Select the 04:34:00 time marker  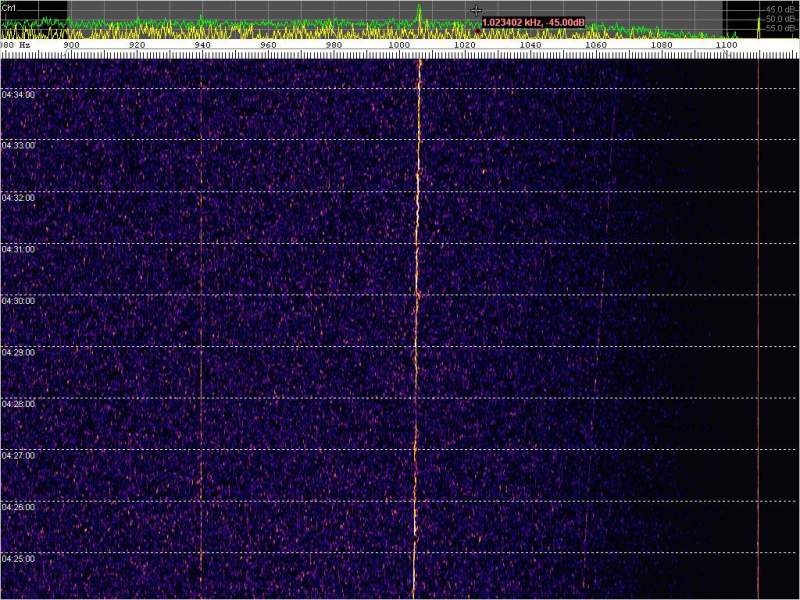coord(18,94)
